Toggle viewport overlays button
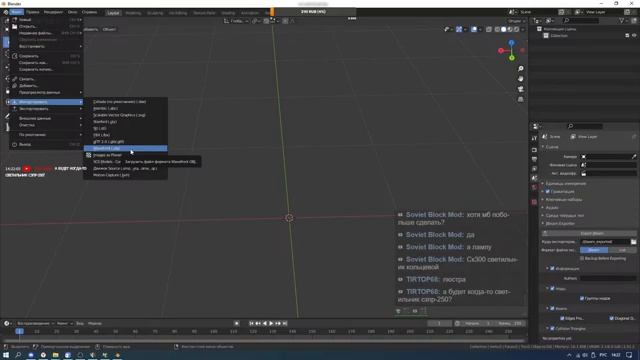Image resolution: width=640 pixels, height=360 pixels. pos(474,29)
